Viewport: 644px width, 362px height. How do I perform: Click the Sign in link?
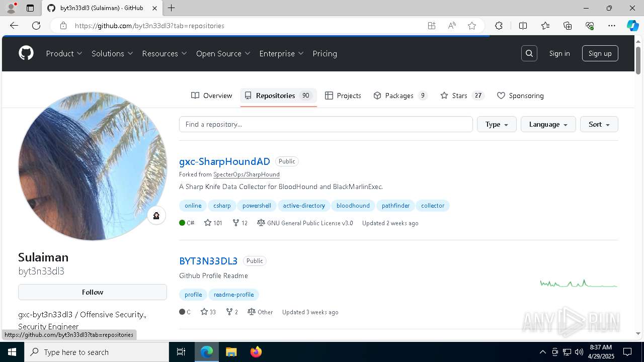pyautogui.click(x=559, y=53)
